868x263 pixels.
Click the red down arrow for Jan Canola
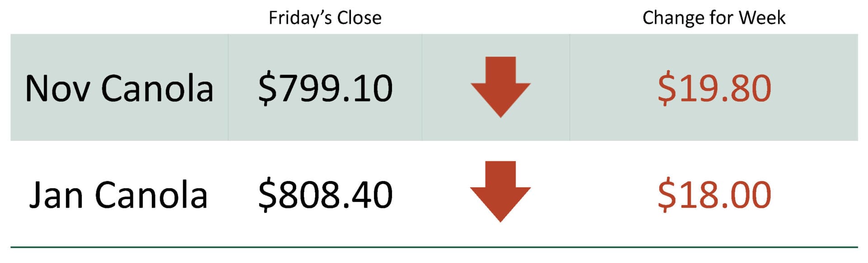500,191
